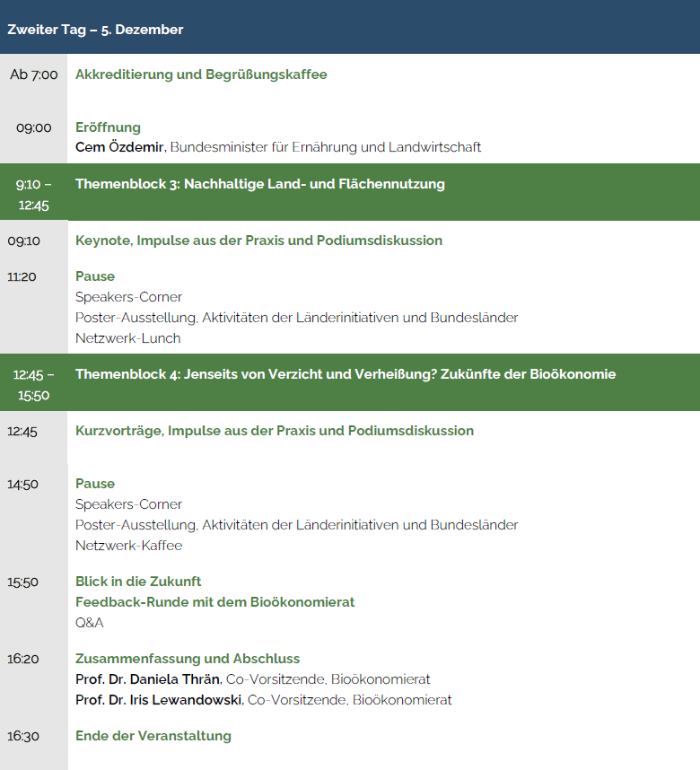Image resolution: width=700 pixels, height=770 pixels.
Task: Click 'Zusammenfassung und Abschluss' heading
Action: coord(188,659)
